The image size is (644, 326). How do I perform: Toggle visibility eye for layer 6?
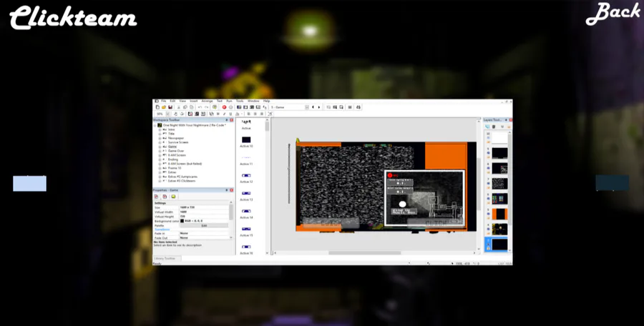pos(488,198)
